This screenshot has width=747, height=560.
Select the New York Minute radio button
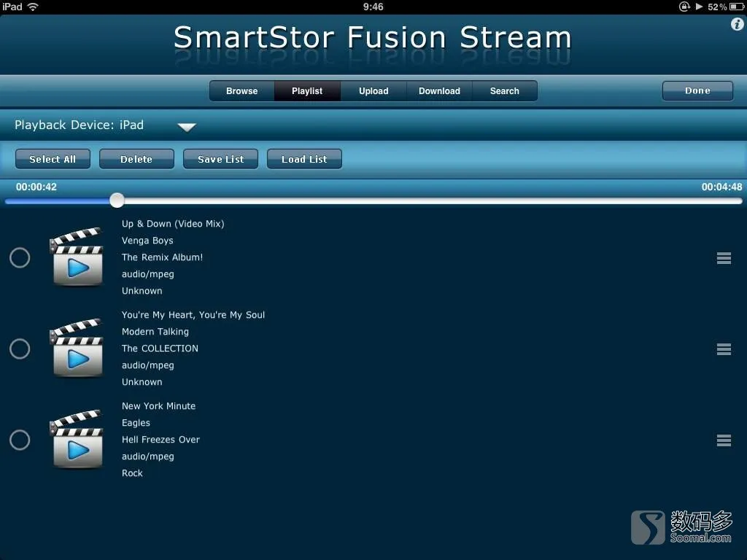click(x=20, y=440)
